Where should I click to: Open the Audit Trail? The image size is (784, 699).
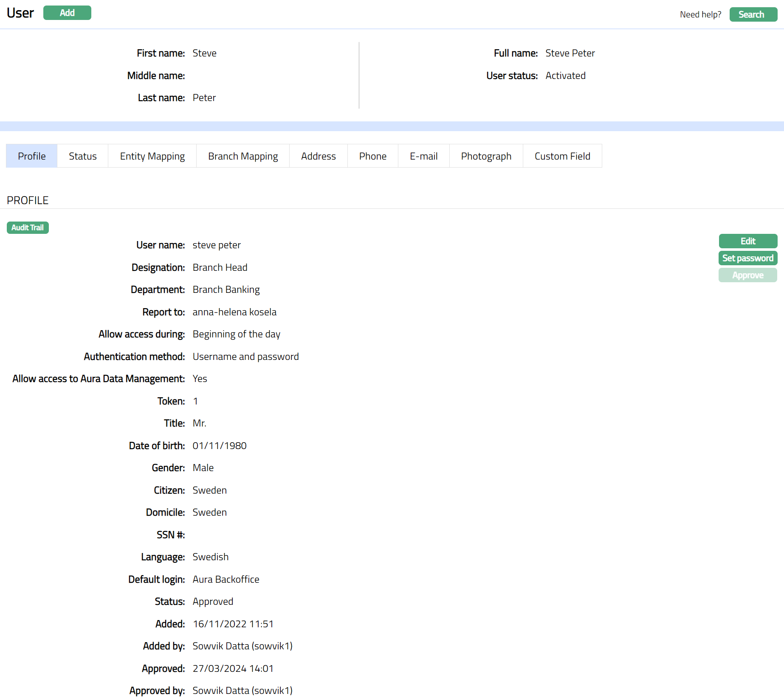point(28,227)
